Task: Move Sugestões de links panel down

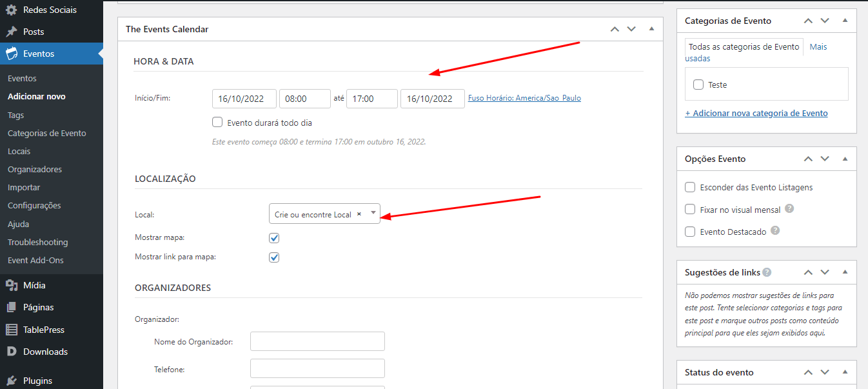Action: [x=825, y=272]
